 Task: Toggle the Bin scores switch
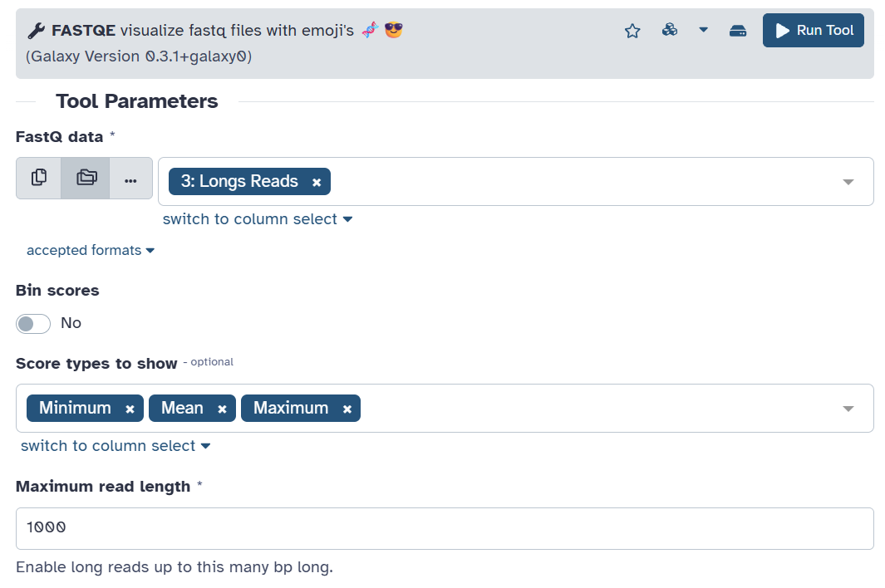coord(33,324)
